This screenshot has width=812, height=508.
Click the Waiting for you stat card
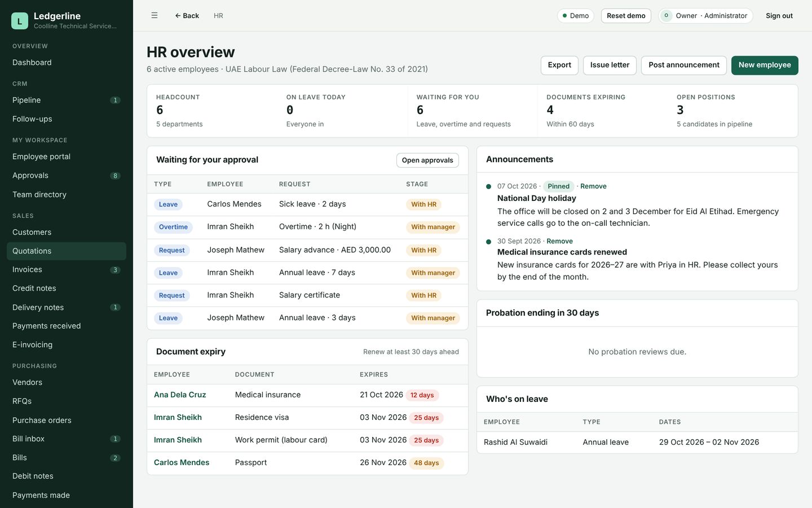click(x=472, y=111)
